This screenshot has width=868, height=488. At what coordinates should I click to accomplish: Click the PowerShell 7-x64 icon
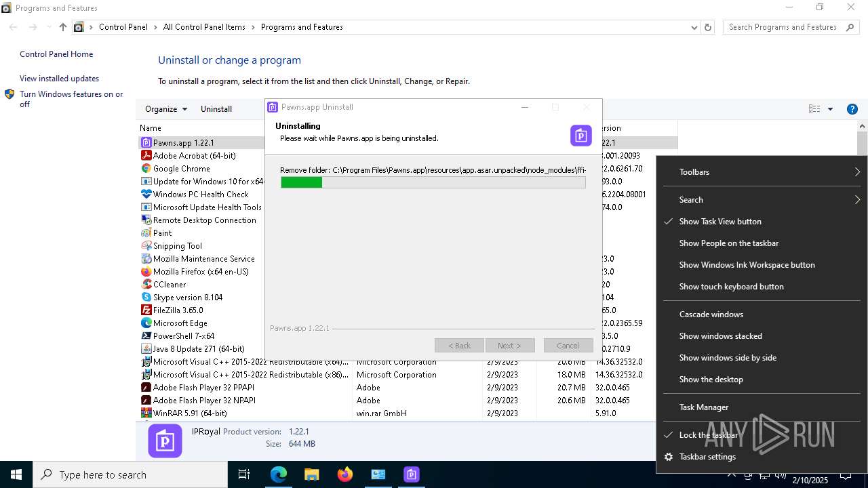coord(146,336)
